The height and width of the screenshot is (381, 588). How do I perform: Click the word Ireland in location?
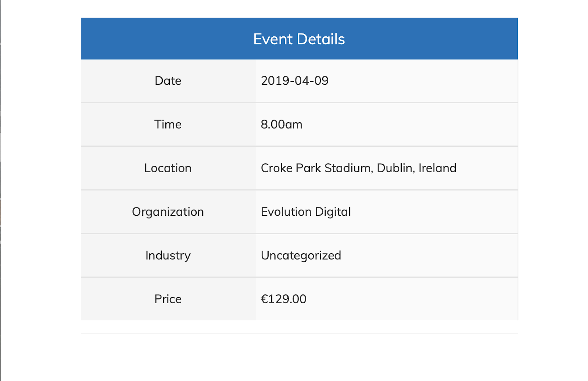coord(437,168)
